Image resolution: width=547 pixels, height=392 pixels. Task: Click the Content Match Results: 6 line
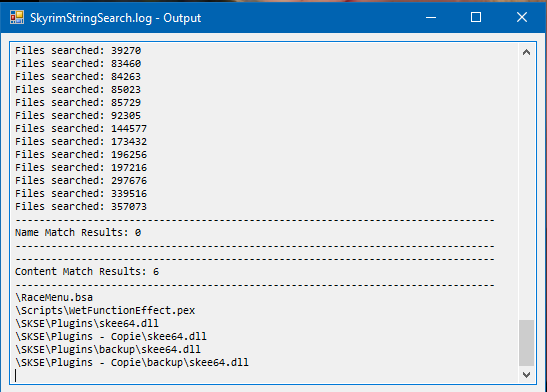coord(87,271)
